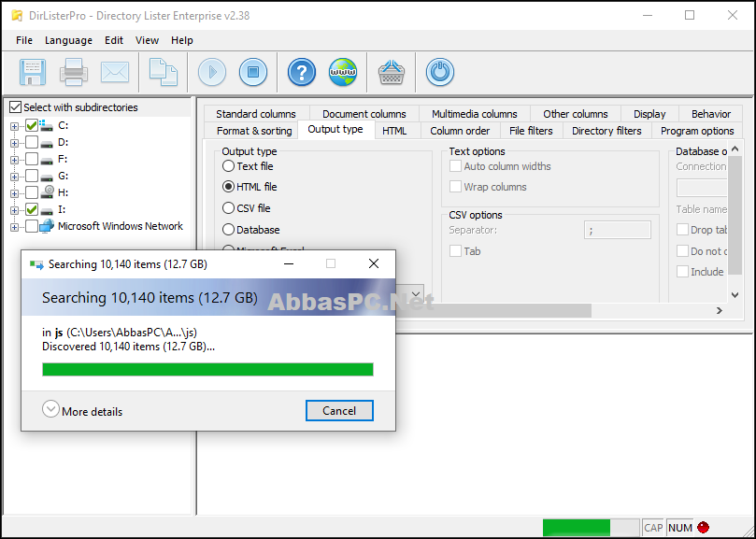Uncheck the C: drive checkbox

32,125
